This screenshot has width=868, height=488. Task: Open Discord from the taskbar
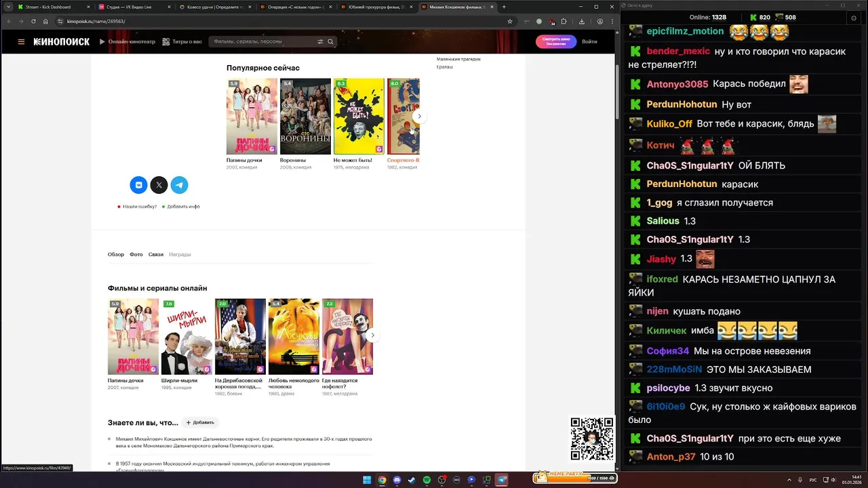pyautogui.click(x=397, y=480)
